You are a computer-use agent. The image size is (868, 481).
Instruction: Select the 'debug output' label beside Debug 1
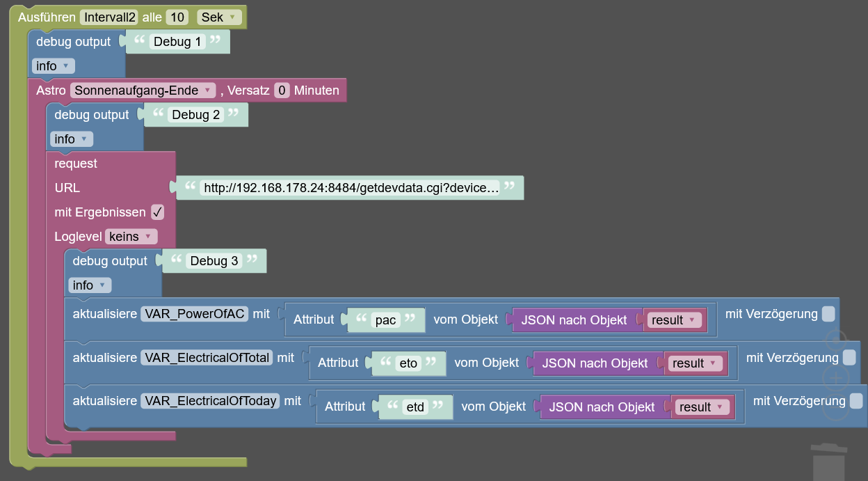tap(73, 42)
